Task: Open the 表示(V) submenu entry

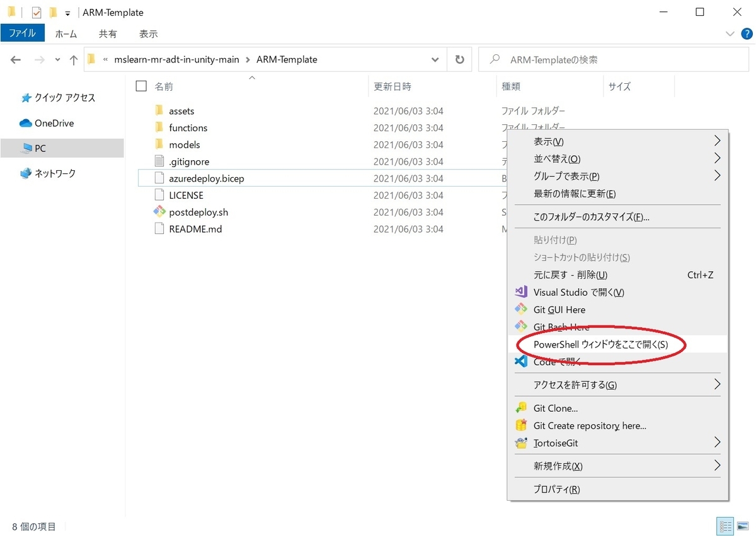Action: 617,141
